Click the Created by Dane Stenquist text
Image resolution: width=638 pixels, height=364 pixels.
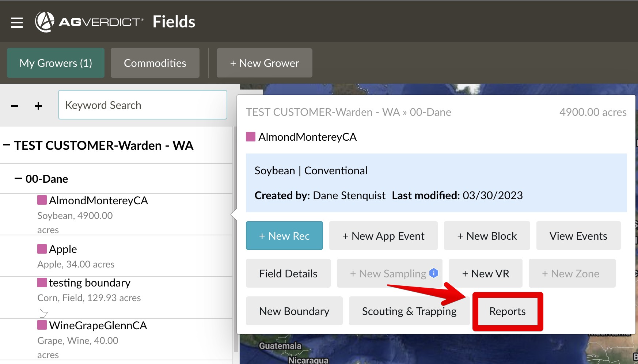[320, 196]
